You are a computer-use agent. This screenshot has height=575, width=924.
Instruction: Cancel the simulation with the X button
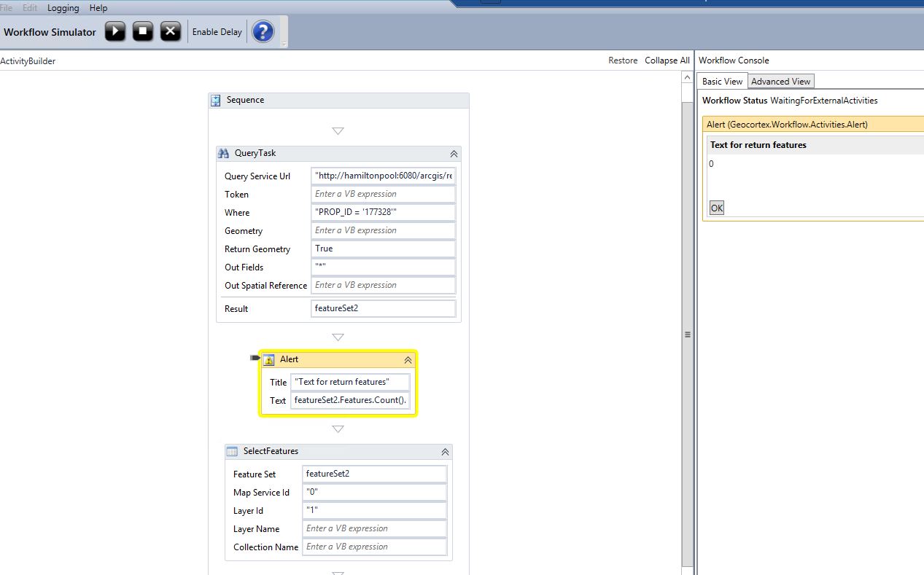[x=171, y=31]
